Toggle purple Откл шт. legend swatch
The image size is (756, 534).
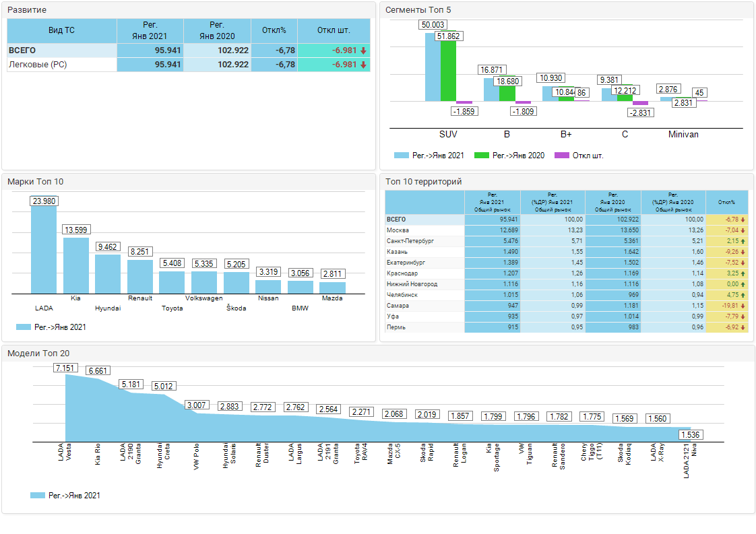point(561,156)
